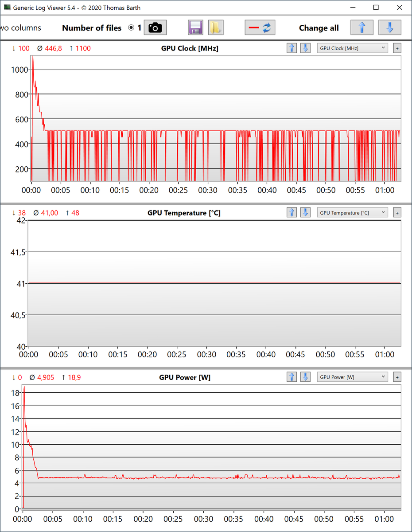
Task: Click the Number of files label
Action: click(92, 28)
